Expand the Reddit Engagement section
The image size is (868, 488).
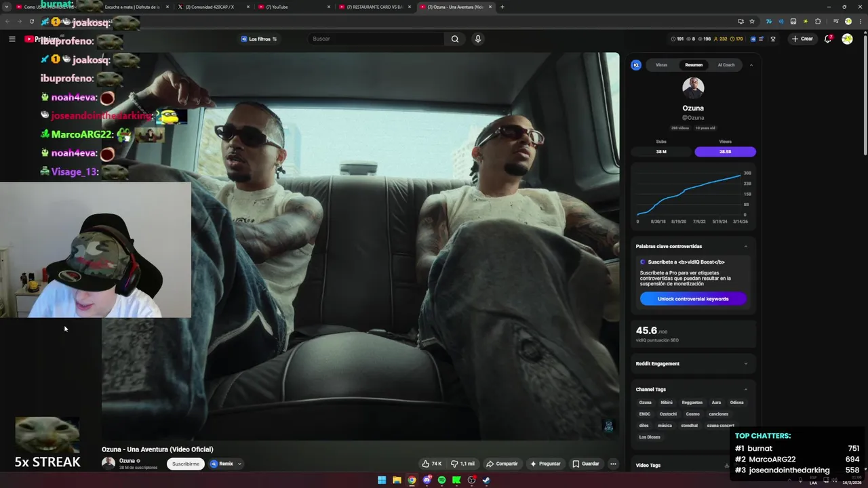[x=746, y=363]
